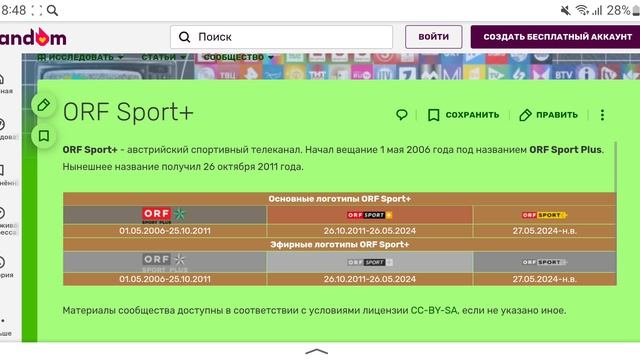Tap the status bar search icon

click(x=52, y=10)
